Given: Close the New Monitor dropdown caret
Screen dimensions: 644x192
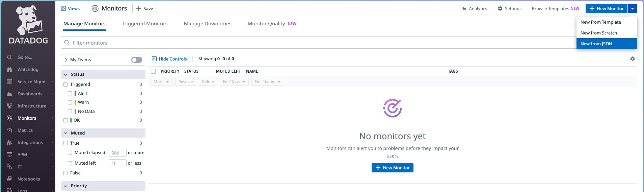Looking at the screenshot, I should click(632, 8).
